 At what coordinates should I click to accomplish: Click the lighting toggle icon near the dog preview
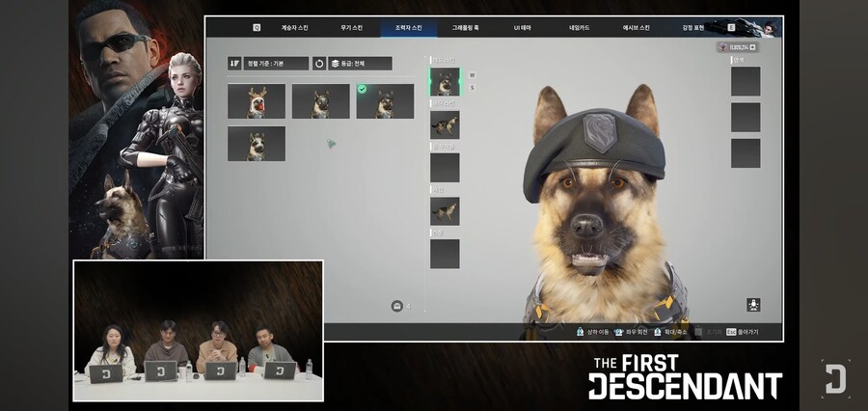point(754,305)
